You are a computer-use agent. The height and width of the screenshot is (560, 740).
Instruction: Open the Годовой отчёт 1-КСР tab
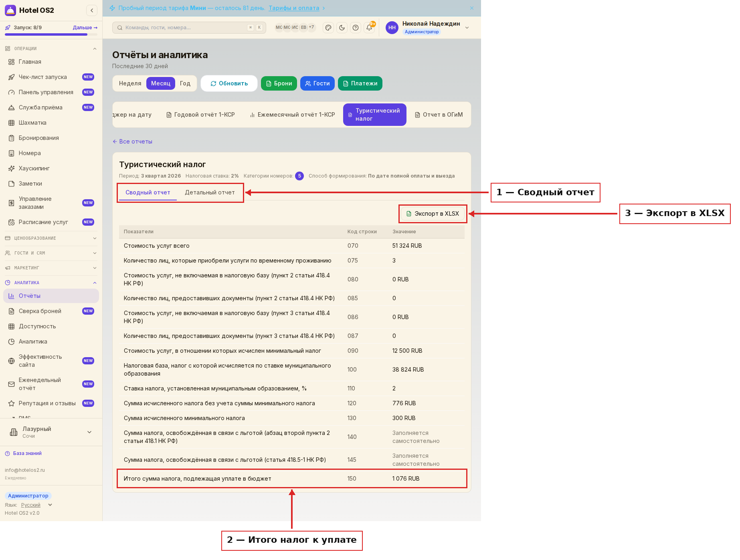[x=200, y=115]
